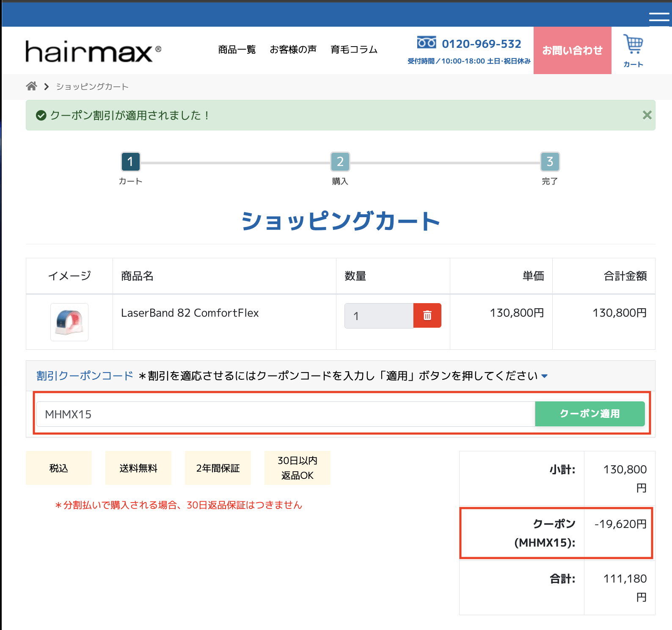The width and height of the screenshot is (672, 630).
Task: Click step 3 完了 marker
Action: click(x=550, y=162)
